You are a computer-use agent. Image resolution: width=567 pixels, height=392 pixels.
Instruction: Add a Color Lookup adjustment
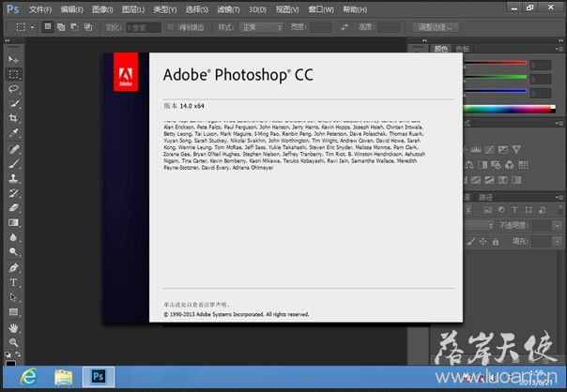pos(523,165)
